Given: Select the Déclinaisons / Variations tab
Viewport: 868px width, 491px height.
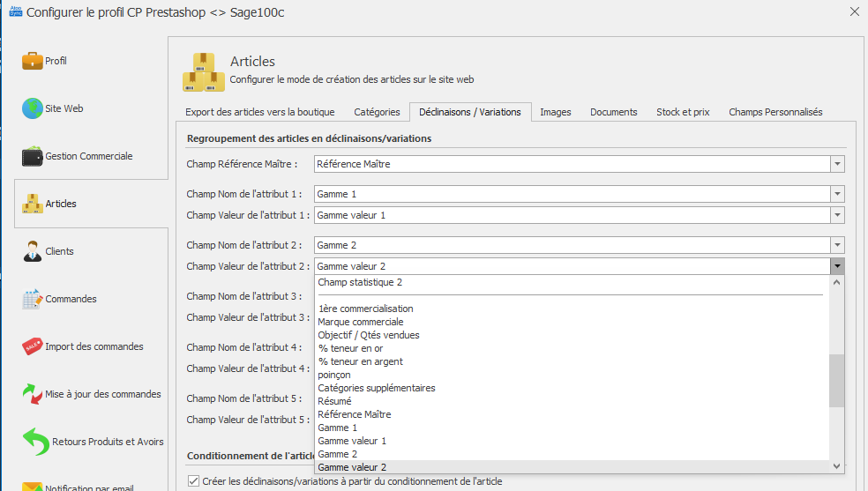Looking at the screenshot, I should [470, 112].
